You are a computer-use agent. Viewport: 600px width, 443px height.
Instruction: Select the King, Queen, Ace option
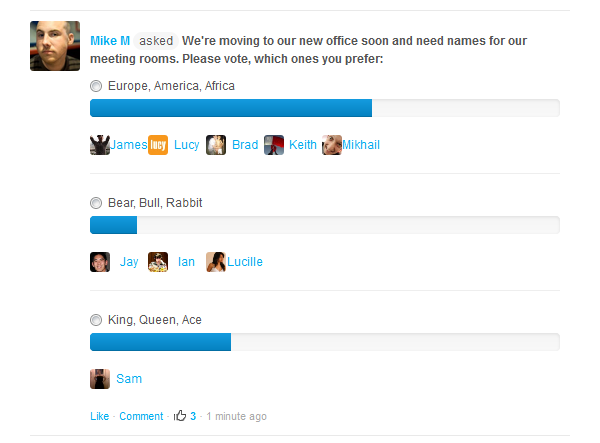point(96,320)
